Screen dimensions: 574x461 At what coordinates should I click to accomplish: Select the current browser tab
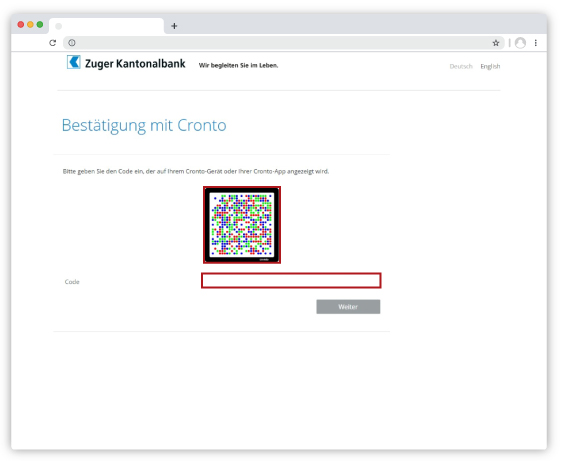coord(106,26)
